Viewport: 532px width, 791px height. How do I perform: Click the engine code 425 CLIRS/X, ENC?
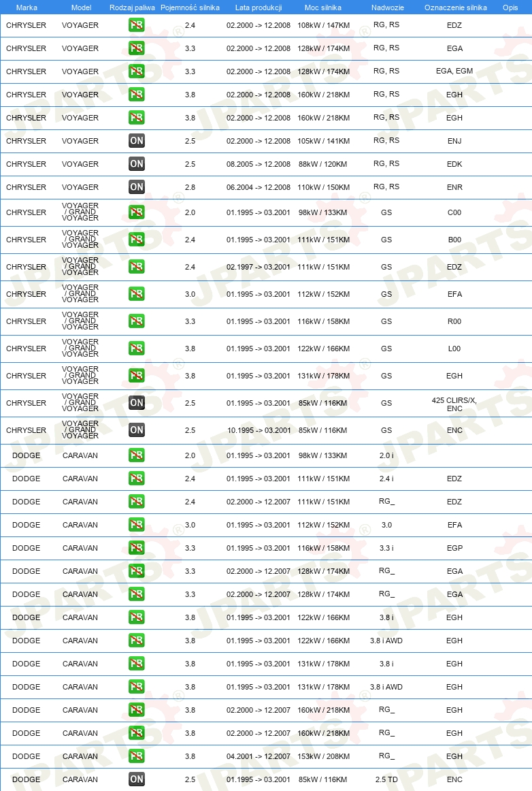pyautogui.click(x=454, y=404)
